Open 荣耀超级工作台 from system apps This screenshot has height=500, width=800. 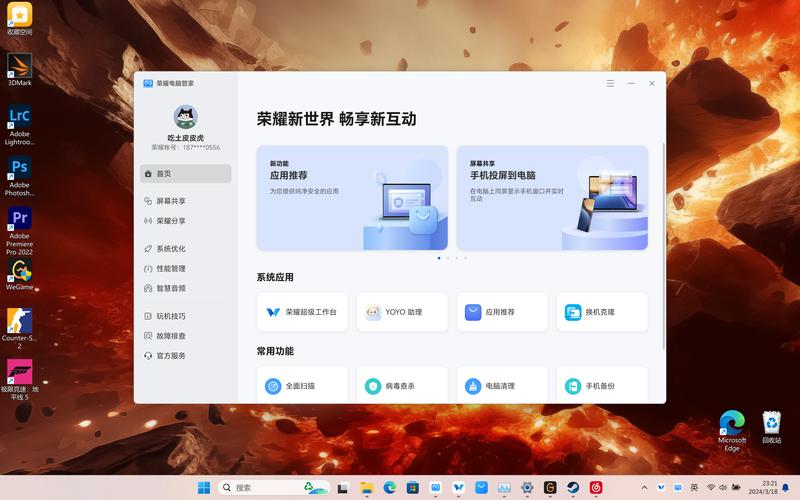pyautogui.click(x=302, y=312)
